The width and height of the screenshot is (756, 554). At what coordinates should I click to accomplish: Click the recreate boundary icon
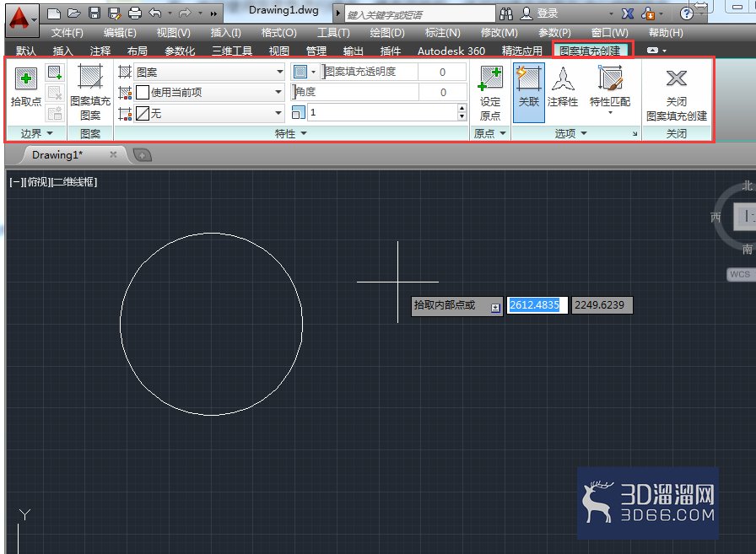point(55,113)
